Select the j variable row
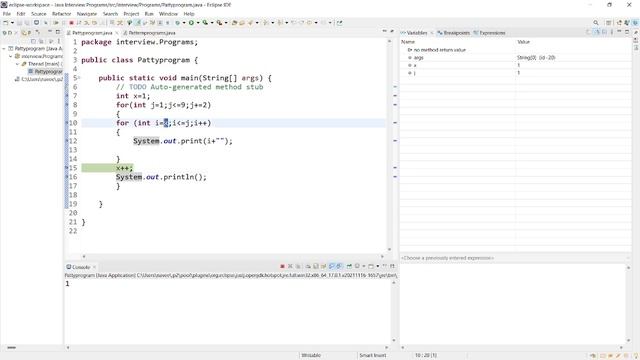Image resolution: width=640 pixels, height=360 pixels. point(516,73)
